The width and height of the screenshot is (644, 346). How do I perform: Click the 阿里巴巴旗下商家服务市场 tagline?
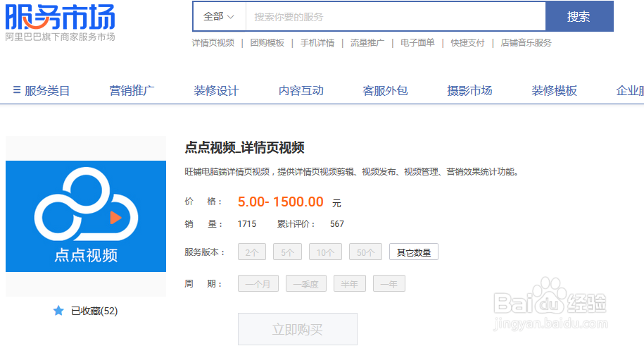(60, 37)
